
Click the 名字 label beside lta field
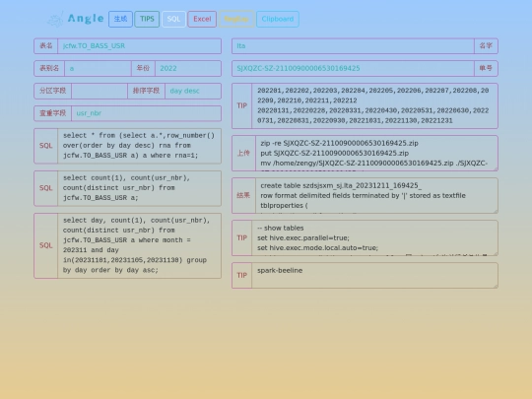(x=486, y=45)
